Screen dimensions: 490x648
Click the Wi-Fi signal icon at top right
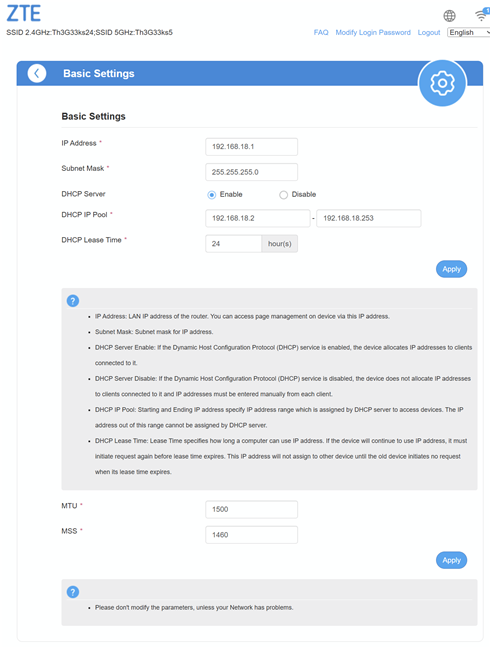(x=482, y=15)
